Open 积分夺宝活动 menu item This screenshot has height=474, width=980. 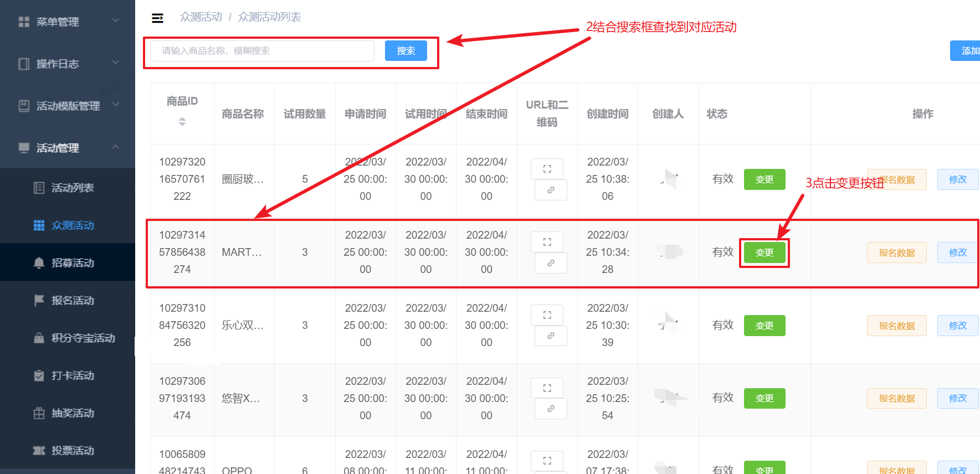[68, 338]
